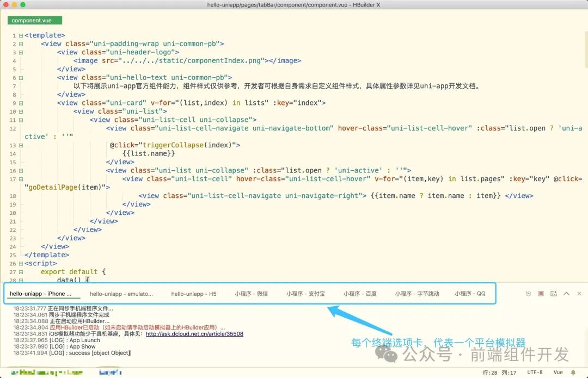Open the 小程序 - 微信 console tab

tap(251, 294)
